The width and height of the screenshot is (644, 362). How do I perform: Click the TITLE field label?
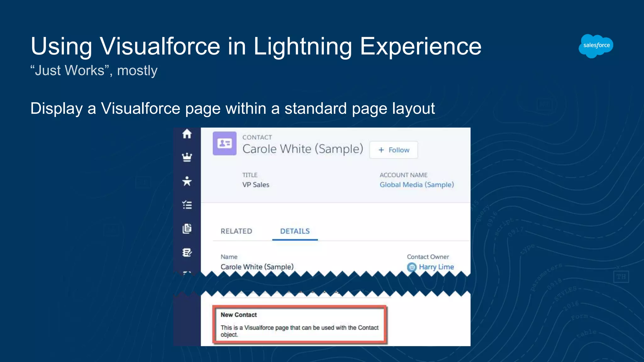(250, 175)
